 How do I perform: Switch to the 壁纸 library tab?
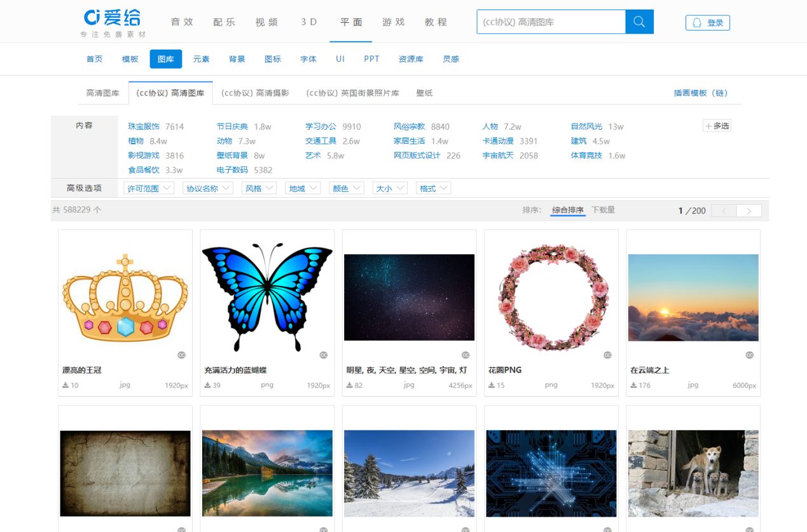(x=424, y=92)
